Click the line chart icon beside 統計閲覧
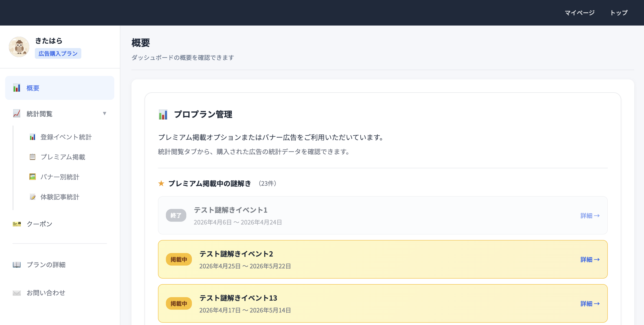 coord(17,114)
